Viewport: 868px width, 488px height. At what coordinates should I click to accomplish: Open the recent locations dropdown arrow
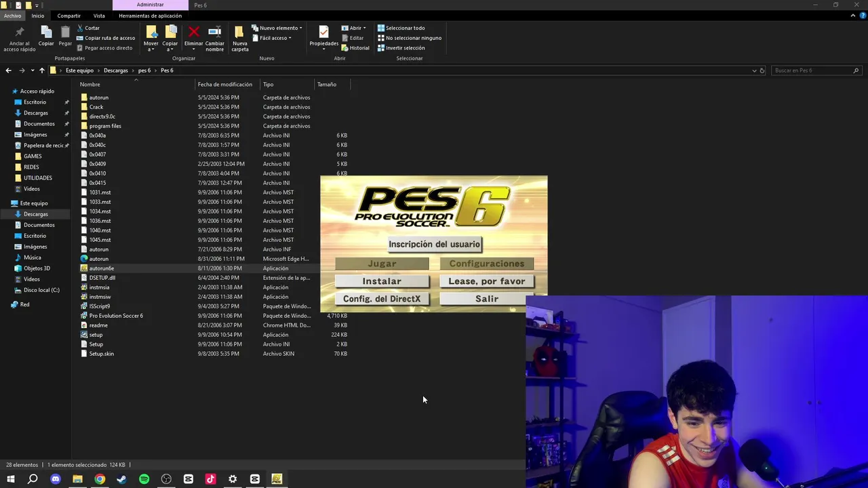click(x=32, y=70)
